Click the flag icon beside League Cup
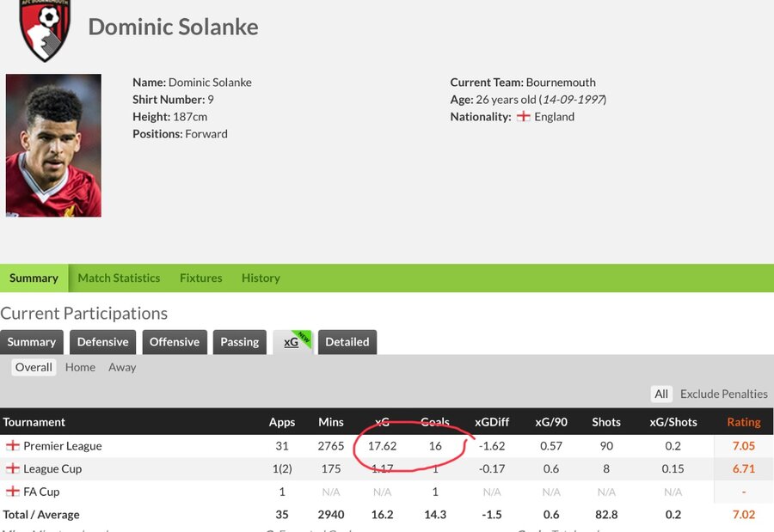Screen dimensions: 774x532 (x=12, y=468)
